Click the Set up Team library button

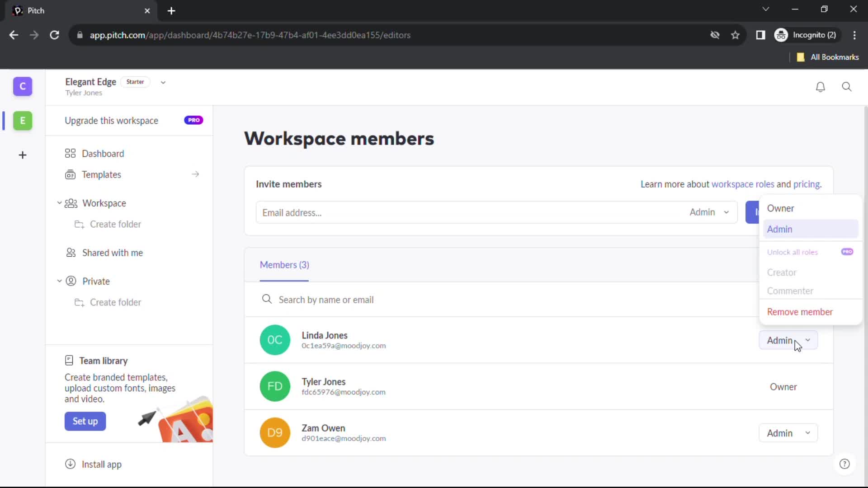pyautogui.click(x=85, y=421)
